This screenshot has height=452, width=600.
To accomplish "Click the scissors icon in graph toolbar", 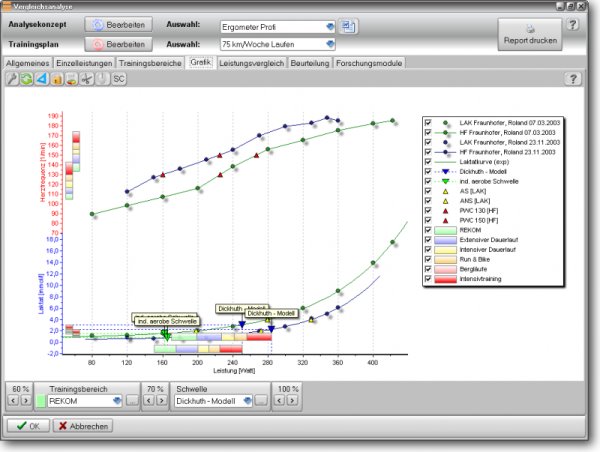I will 87,78.
